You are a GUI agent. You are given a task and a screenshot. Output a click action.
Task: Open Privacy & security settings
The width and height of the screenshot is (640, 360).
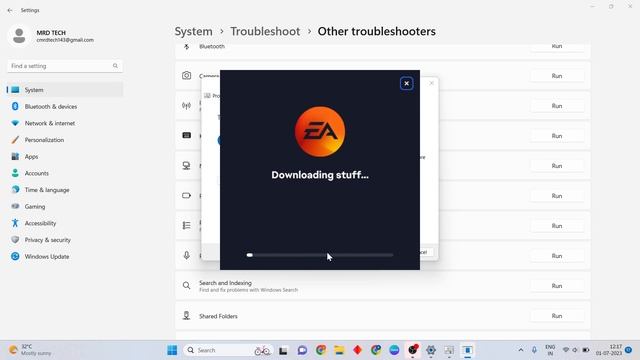(x=64, y=240)
